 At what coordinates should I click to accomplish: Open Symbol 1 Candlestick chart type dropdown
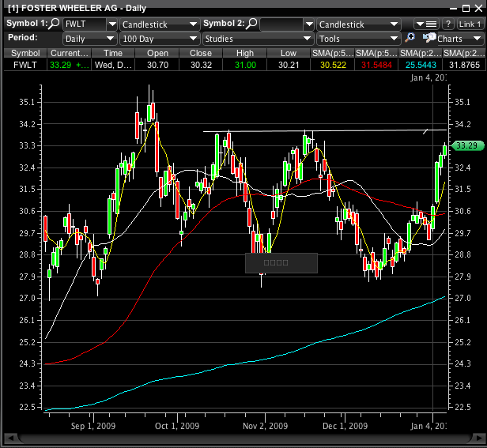(160, 24)
